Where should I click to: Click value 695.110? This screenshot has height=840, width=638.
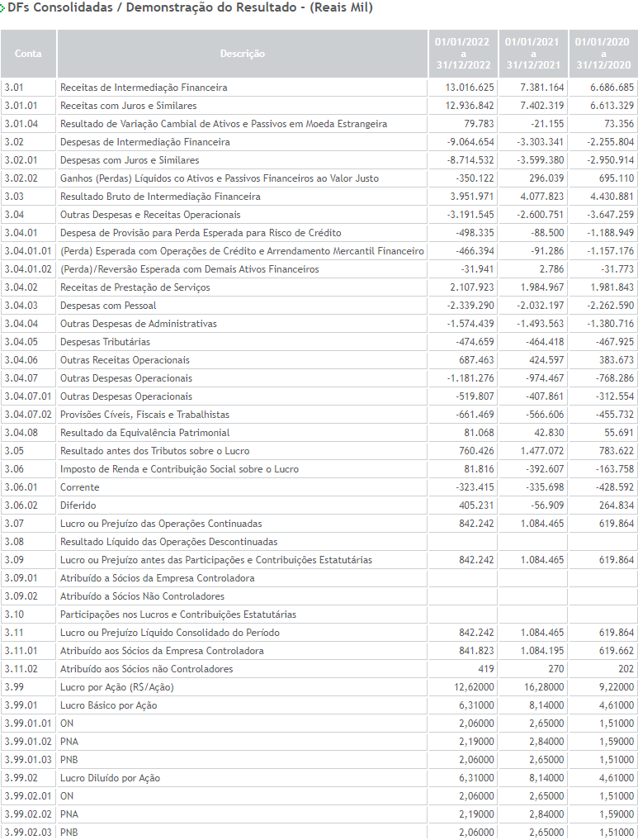click(616, 178)
